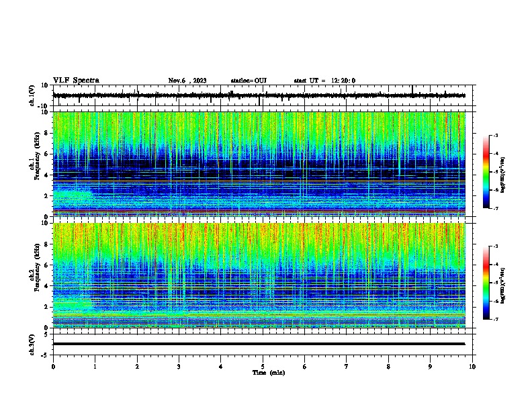Click time axis tick label "8"
532x411 pixels.
pos(388,367)
